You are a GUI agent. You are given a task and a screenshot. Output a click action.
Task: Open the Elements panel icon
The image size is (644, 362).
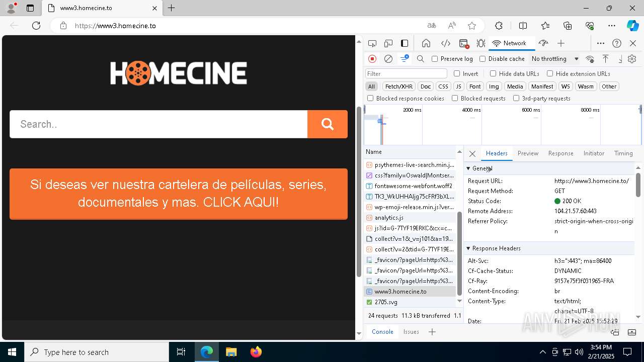pos(445,43)
